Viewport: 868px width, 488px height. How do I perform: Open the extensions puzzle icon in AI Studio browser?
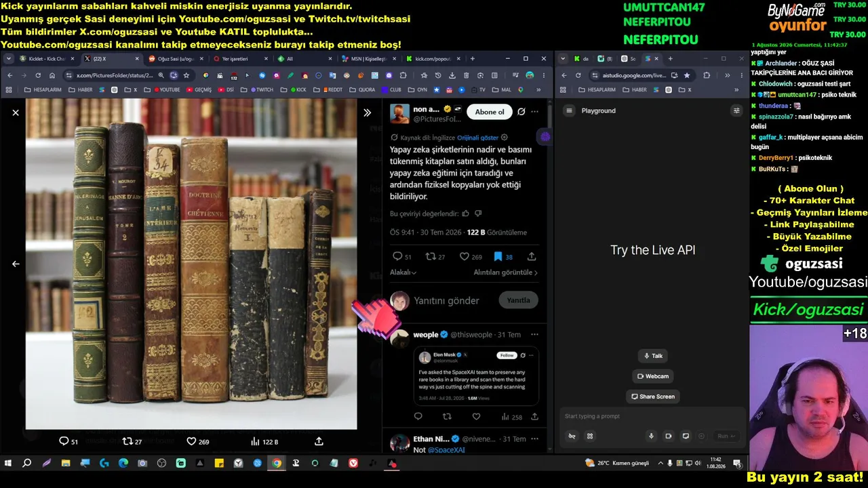tap(707, 75)
